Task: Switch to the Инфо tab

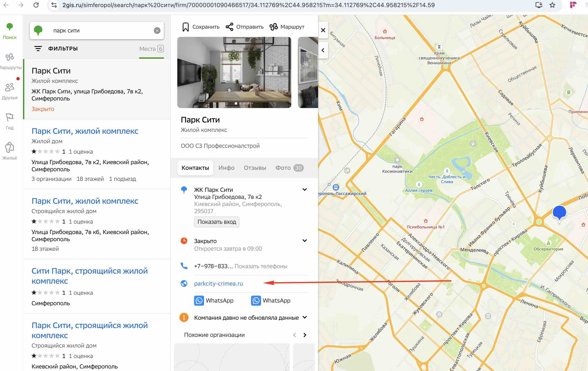Action: (226, 168)
